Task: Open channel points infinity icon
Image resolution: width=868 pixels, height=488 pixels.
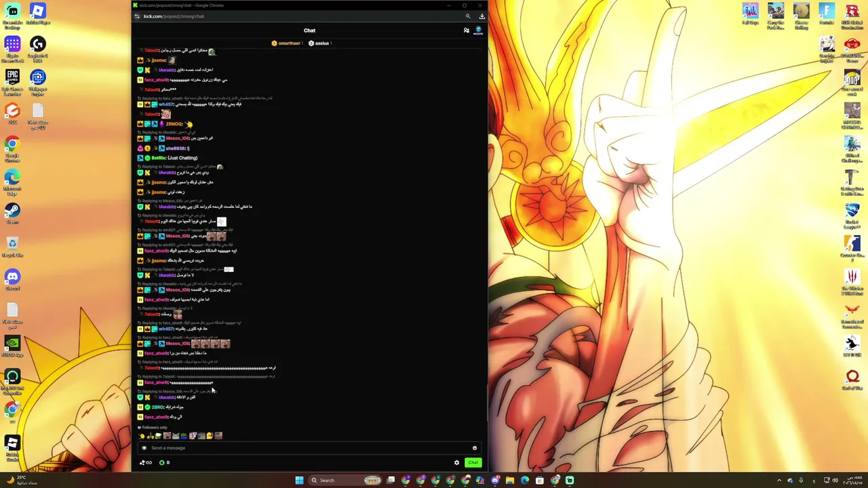Action: [145, 463]
